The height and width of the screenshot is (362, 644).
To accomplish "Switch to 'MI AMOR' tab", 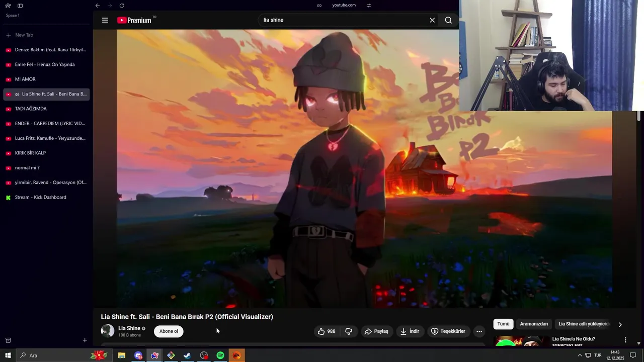I will (x=46, y=79).
